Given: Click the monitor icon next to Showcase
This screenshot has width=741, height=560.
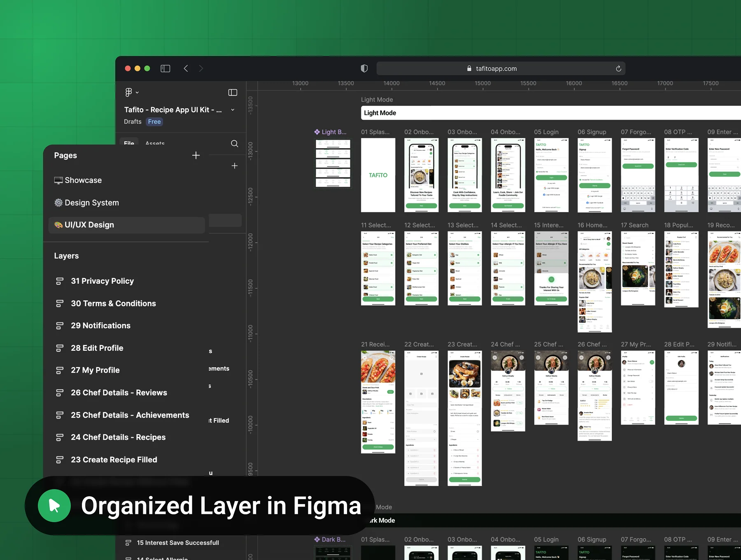Looking at the screenshot, I should [x=58, y=180].
